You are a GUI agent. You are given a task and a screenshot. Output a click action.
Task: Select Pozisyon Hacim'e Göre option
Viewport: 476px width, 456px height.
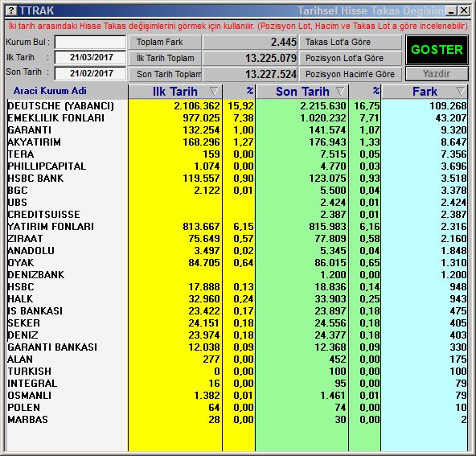click(x=351, y=74)
